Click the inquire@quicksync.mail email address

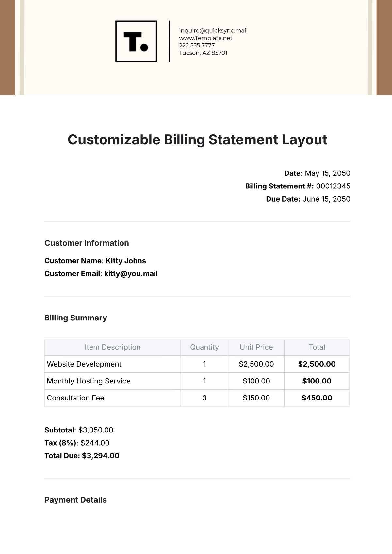213,31
